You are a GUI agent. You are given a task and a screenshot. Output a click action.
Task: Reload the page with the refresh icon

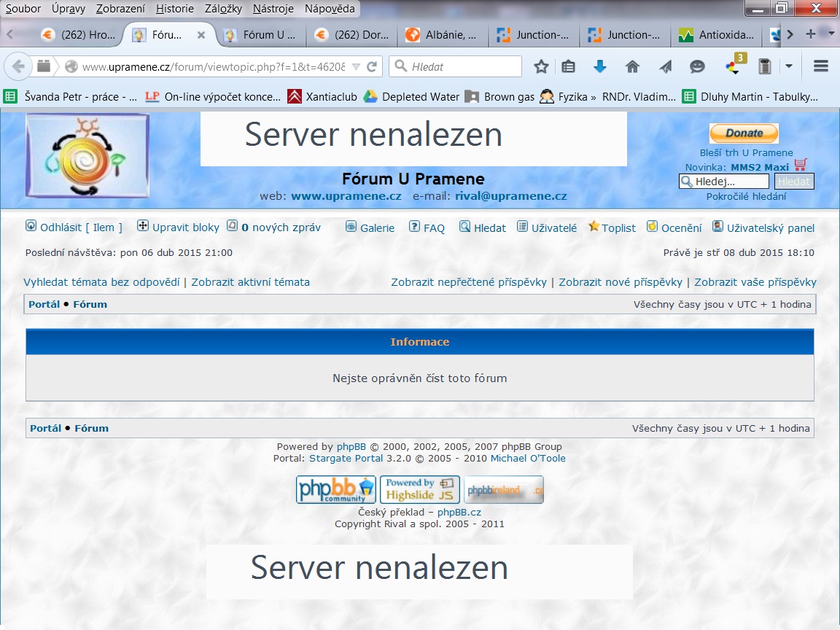372,66
